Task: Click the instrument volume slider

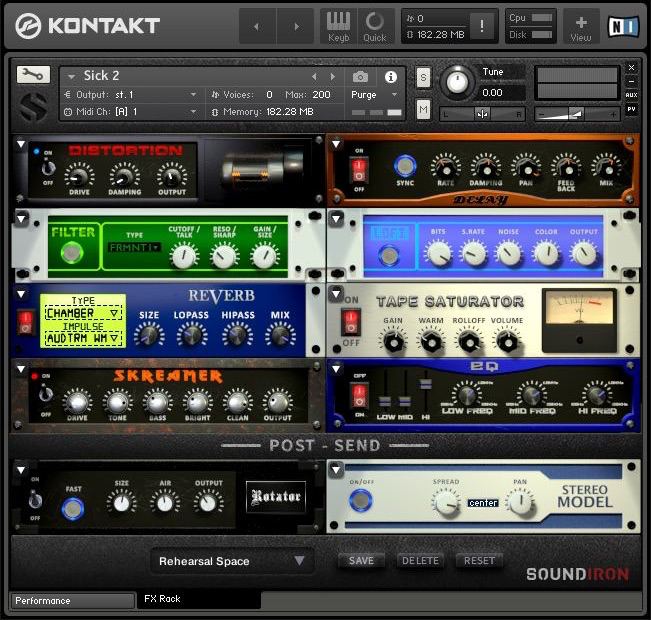Action: click(577, 113)
